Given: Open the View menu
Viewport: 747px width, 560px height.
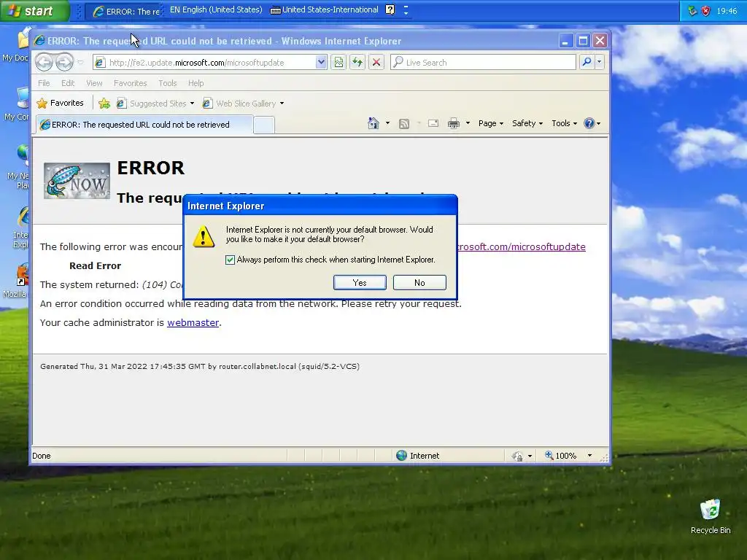Looking at the screenshot, I should coord(94,83).
